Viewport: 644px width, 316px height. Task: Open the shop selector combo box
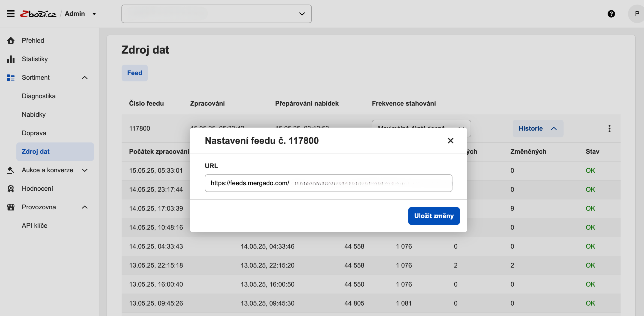(216, 14)
